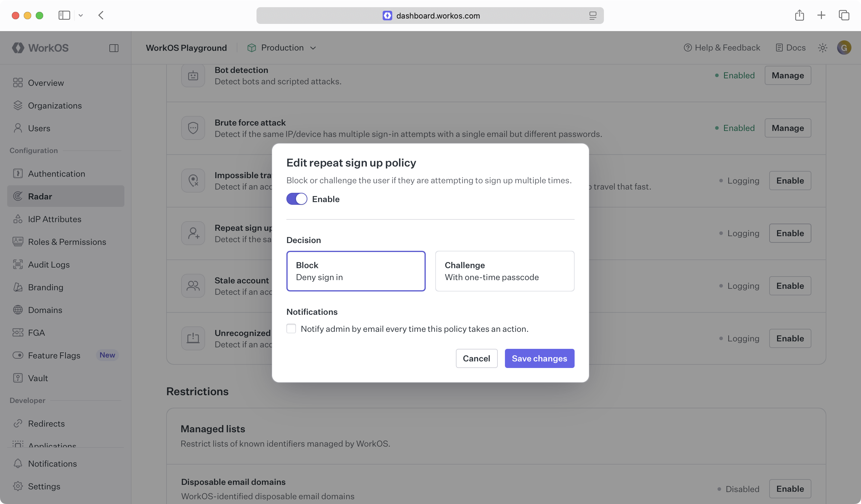This screenshot has height=504, width=861.
Task: Expand the Production environment dropdown
Action: (x=282, y=48)
